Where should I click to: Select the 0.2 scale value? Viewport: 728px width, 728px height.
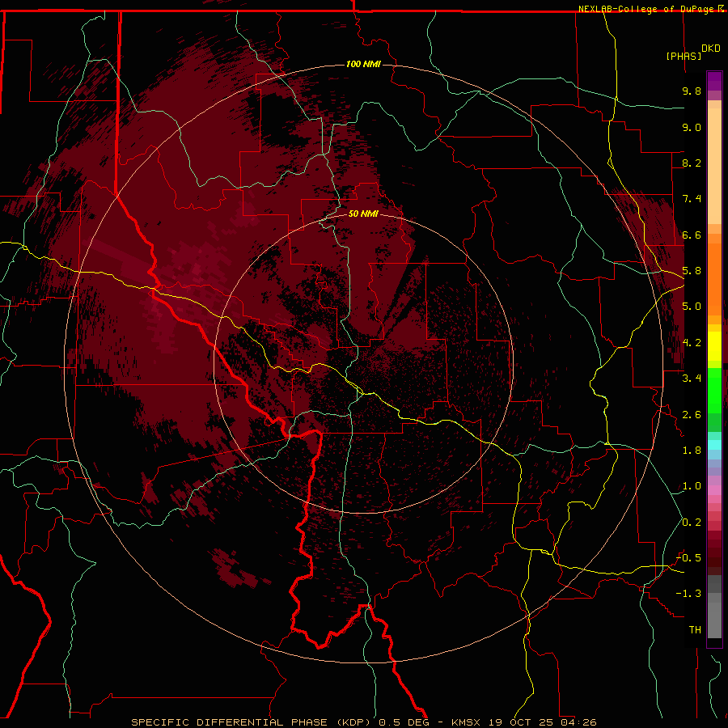692,523
